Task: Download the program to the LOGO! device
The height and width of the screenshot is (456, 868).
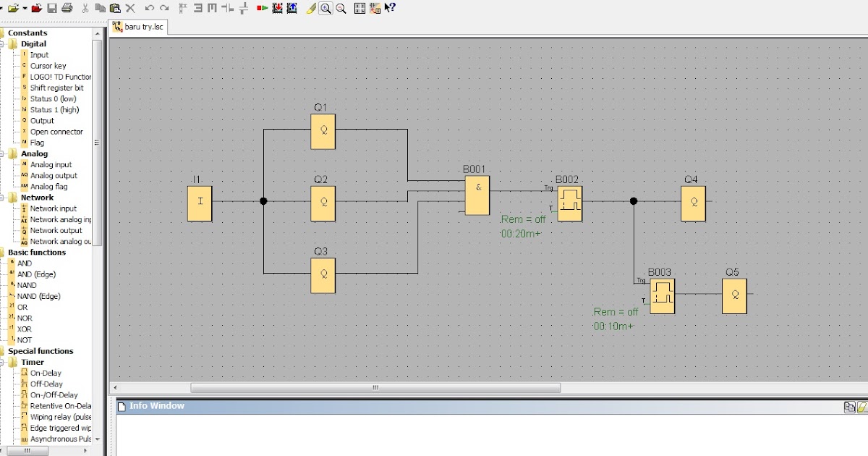Action: coord(278,8)
